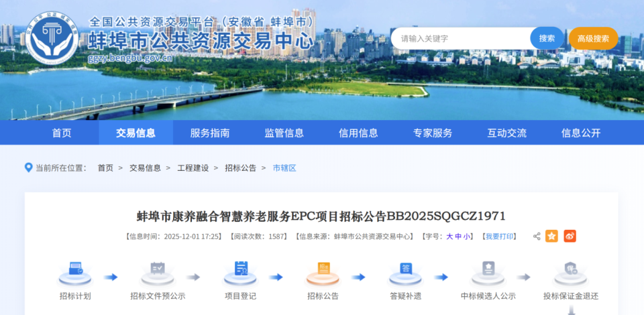Set font size to 小

[x=467, y=236]
